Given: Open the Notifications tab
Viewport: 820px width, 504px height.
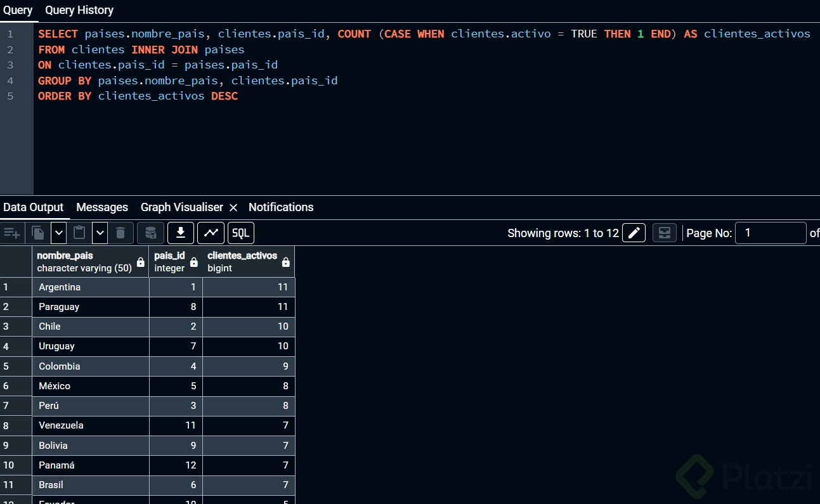Looking at the screenshot, I should [x=281, y=207].
